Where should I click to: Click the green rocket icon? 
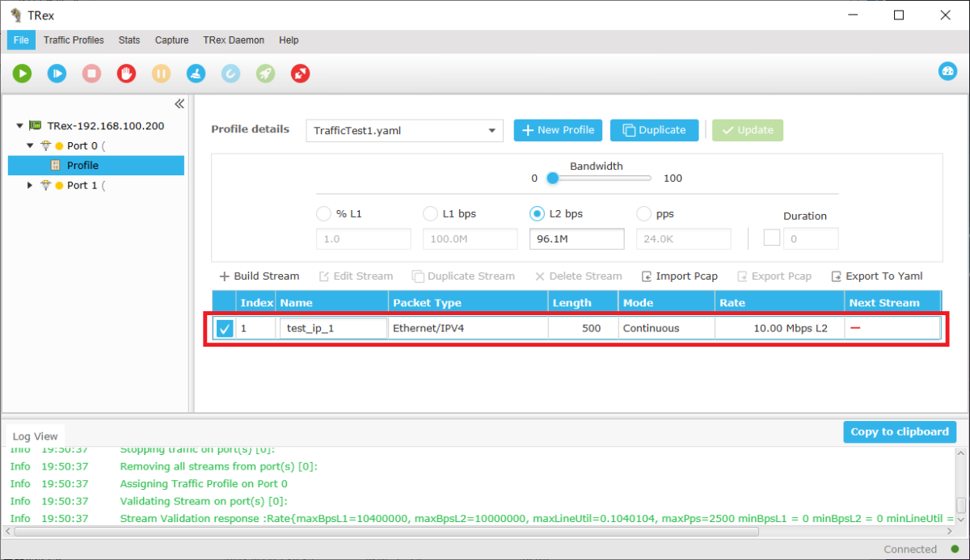265,74
